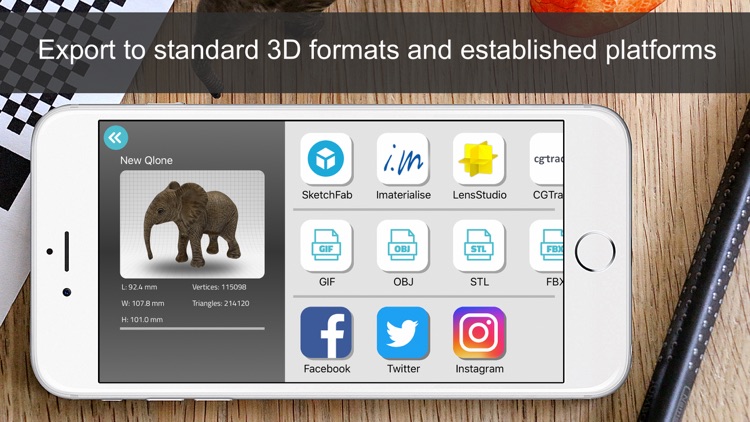The image size is (750, 422).
Task: Click the length L: 92.4 mm value
Action: (140, 287)
